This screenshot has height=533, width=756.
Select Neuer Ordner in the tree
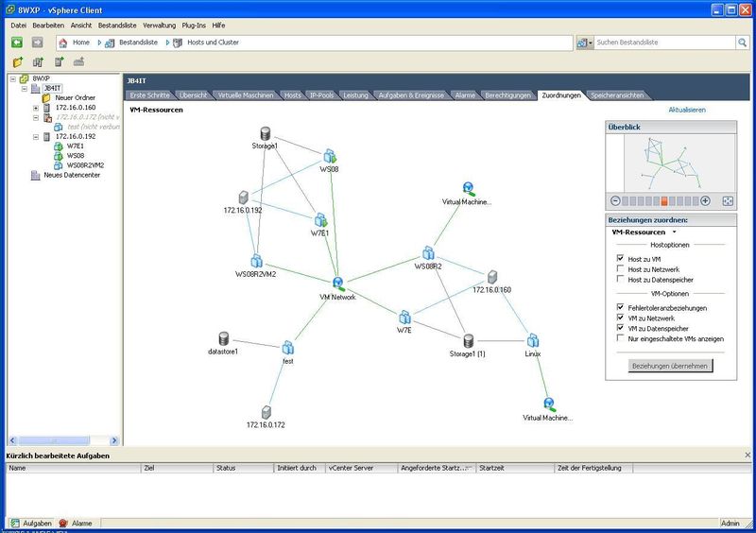[x=76, y=97]
